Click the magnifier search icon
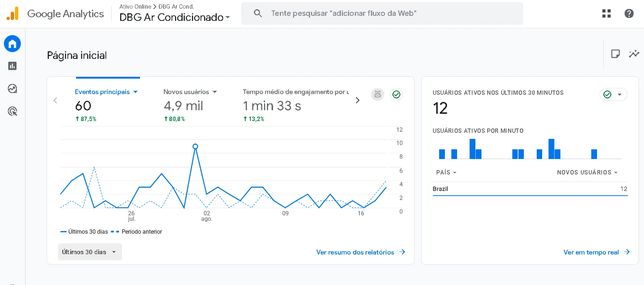Screen dimensions: 644x285 tap(258, 13)
